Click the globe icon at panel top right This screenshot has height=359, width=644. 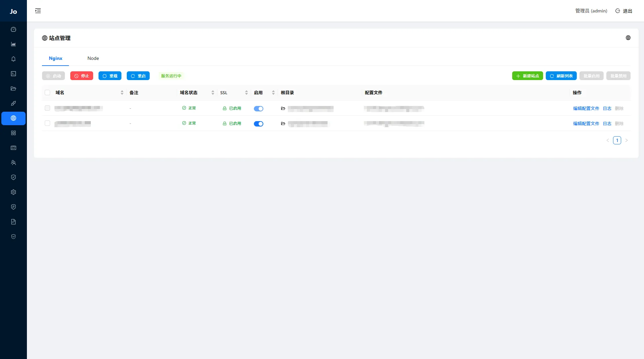628,38
